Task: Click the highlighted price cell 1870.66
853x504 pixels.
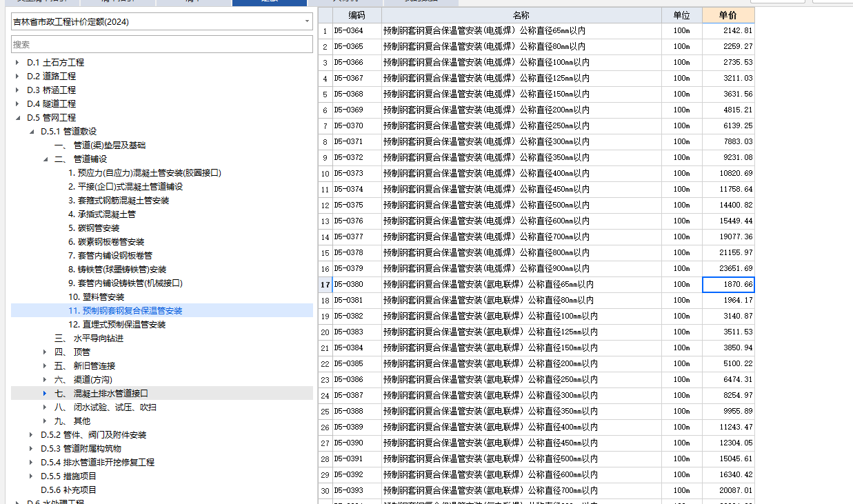Action: pos(728,285)
